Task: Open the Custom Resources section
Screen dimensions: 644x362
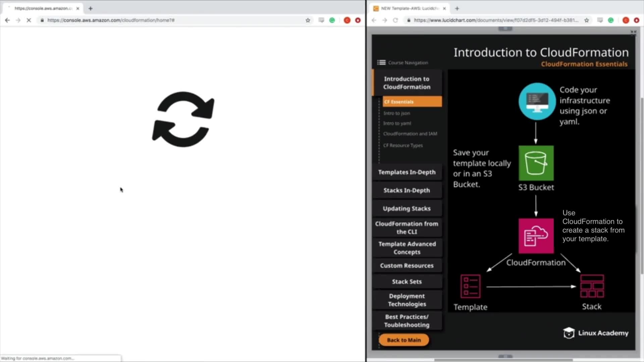Action: pyautogui.click(x=407, y=265)
